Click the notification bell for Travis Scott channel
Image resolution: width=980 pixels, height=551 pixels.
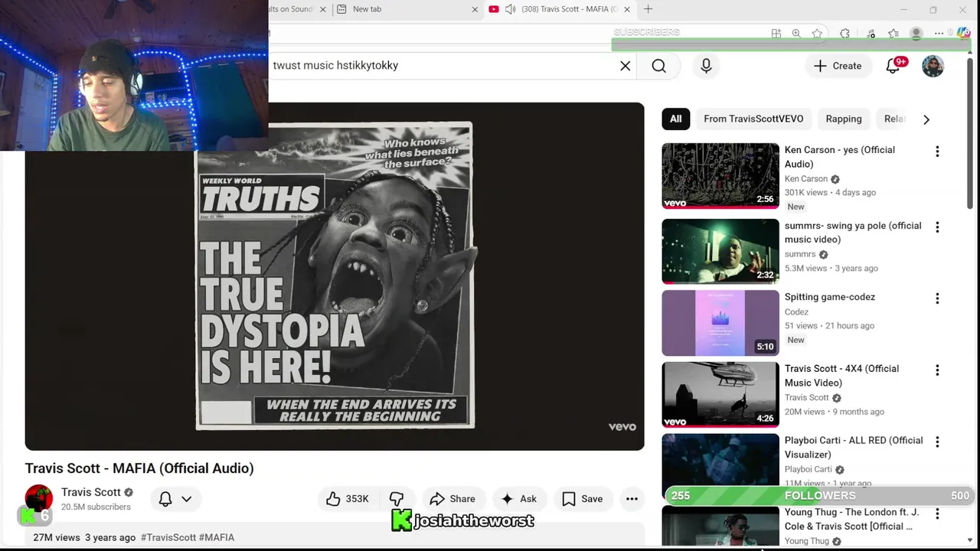click(165, 499)
